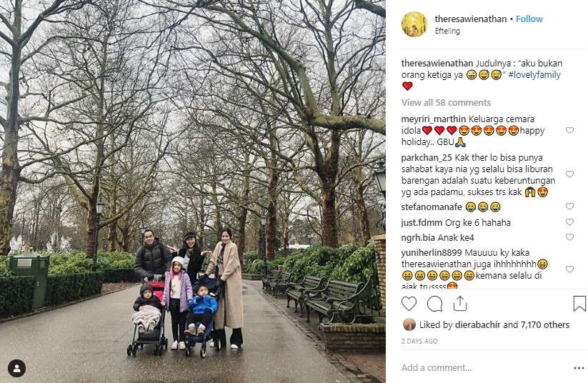Open the comment speech bubble icon
The width and height of the screenshot is (588, 383).
[x=434, y=304]
